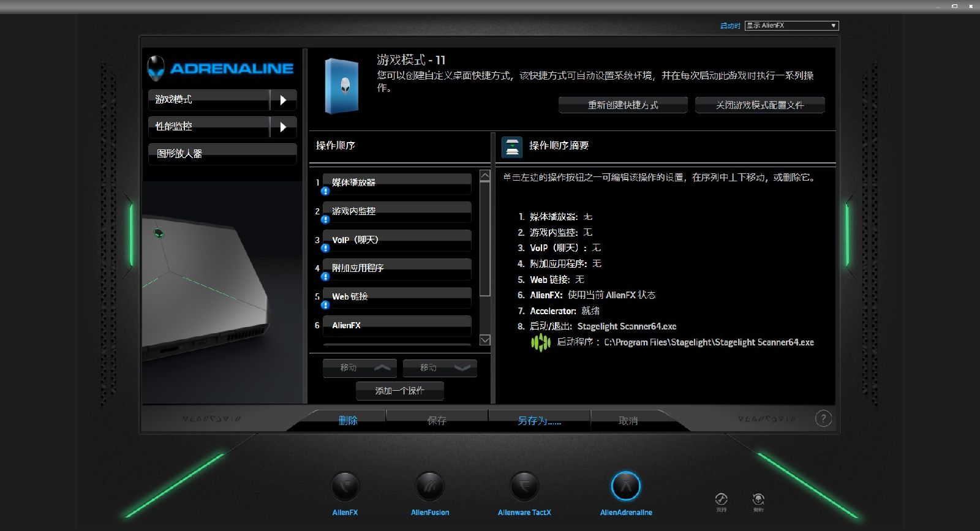Expand the left side green panel handle
The width and height of the screenshot is (980, 531).
[130, 235]
